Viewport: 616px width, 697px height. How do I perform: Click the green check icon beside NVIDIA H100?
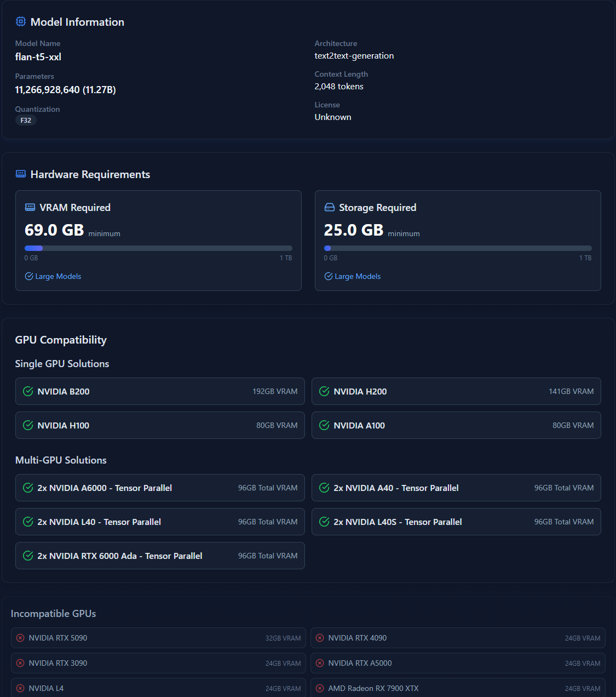(x=27, y=425)
